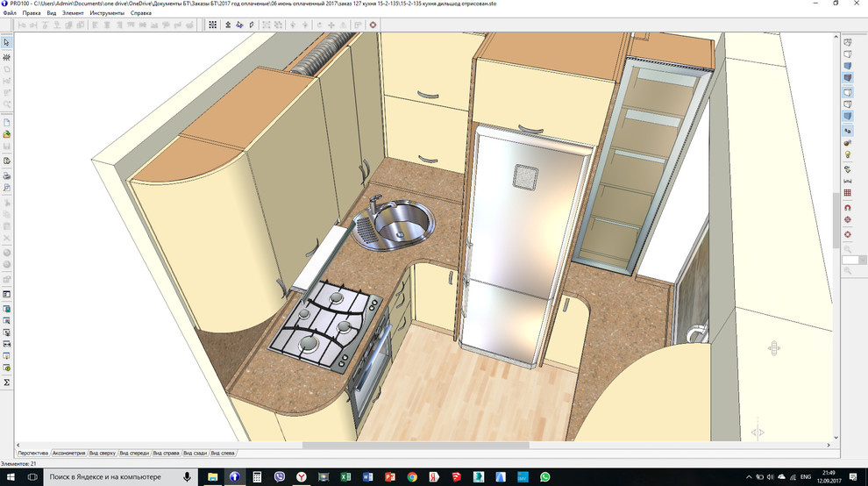Click the wireframe display icon atop right toolbar

[x=847, y=42]
